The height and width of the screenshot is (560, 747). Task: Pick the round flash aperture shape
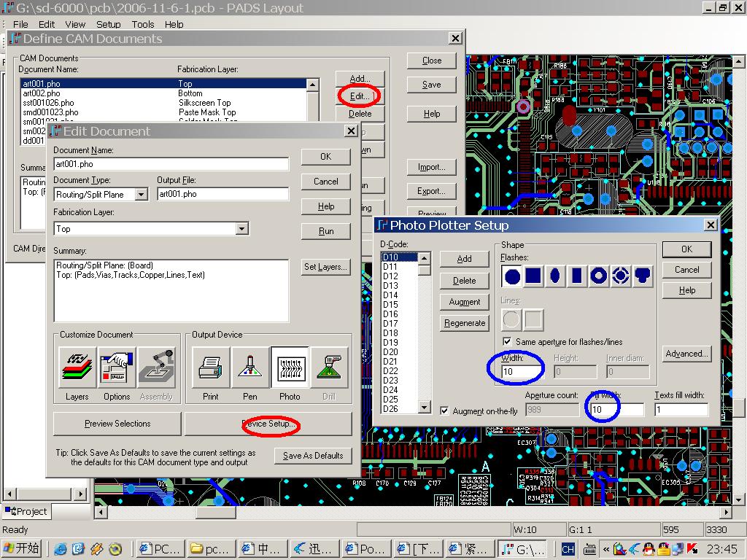tap(513, 276)
